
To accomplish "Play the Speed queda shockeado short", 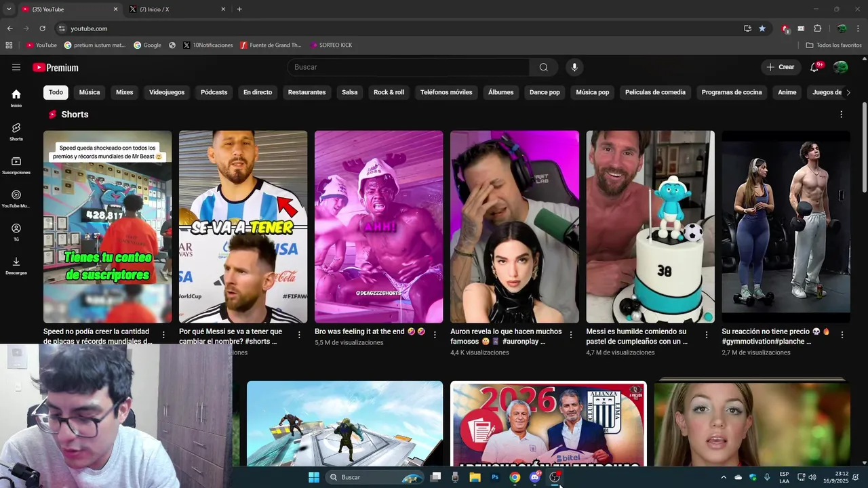I will pyautogui.click(x=108, y=227).
